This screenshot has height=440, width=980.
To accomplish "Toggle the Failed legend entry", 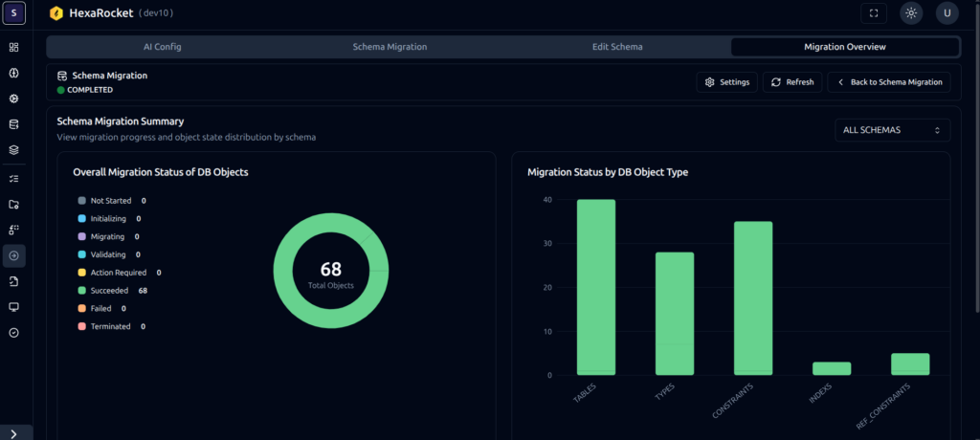I will tap(101, 308).
